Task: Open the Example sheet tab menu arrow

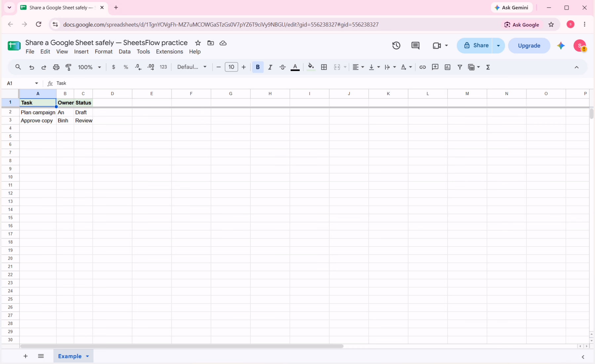Action: [87, 356]
